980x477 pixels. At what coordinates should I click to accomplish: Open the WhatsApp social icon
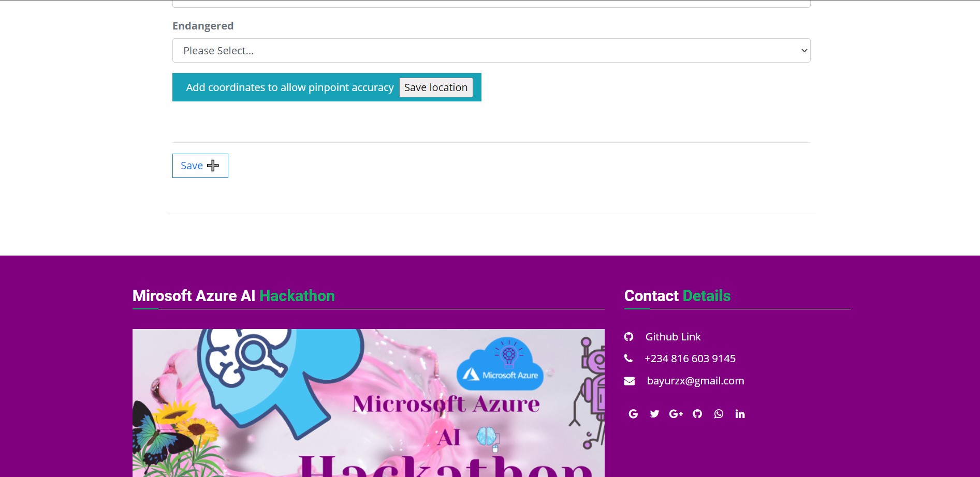pyautogui.click(x=719, y=414)
